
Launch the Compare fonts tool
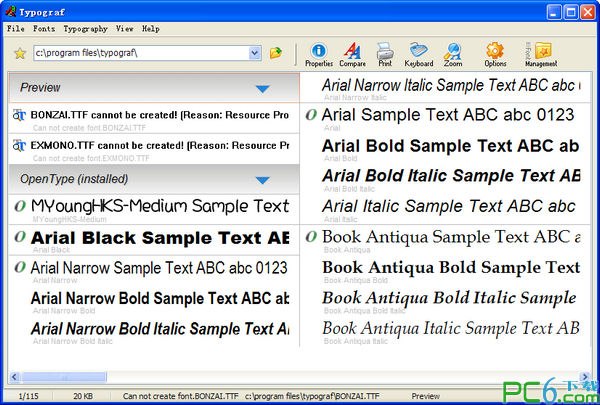tap(352, 55)
